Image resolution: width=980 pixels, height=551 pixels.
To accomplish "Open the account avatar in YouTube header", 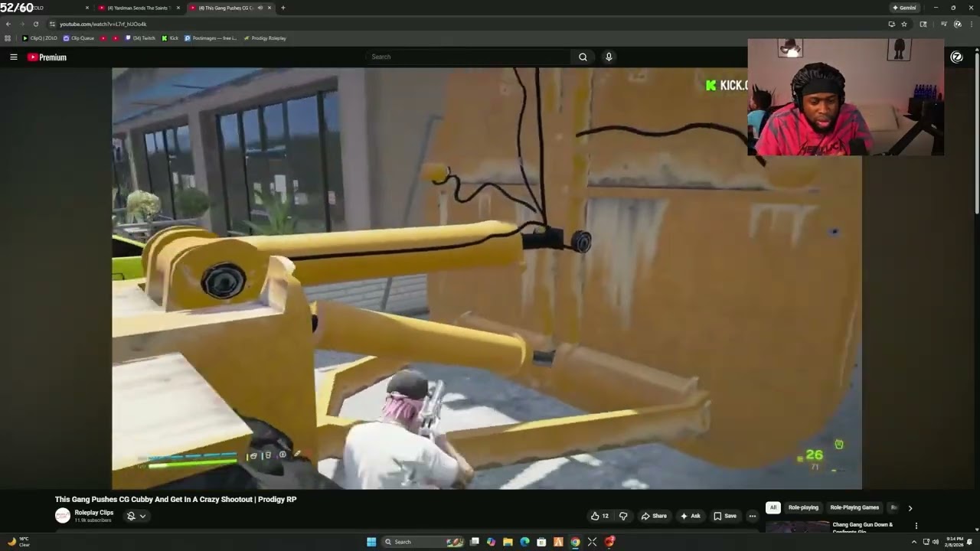I will coord(956,57).
